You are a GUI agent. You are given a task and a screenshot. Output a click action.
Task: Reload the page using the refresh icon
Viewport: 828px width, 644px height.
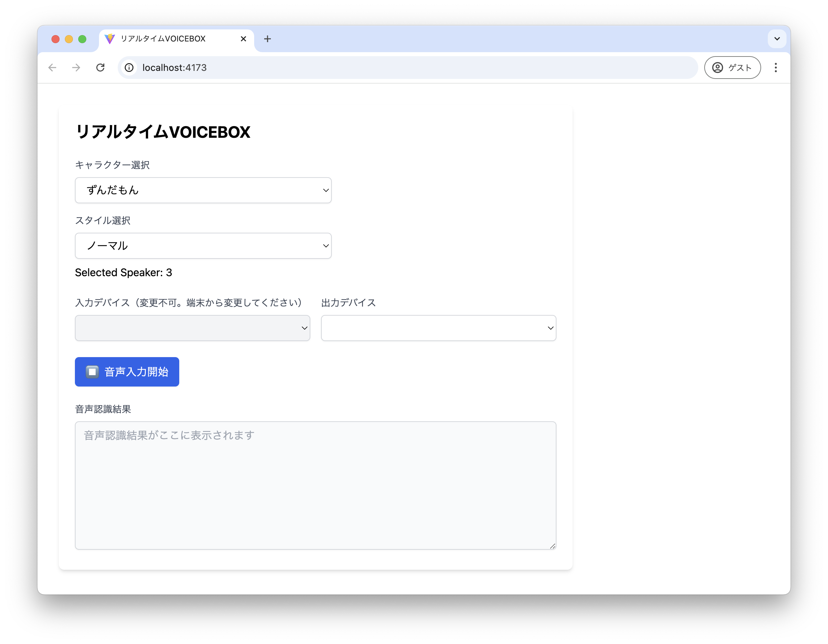tap(100, 68)
